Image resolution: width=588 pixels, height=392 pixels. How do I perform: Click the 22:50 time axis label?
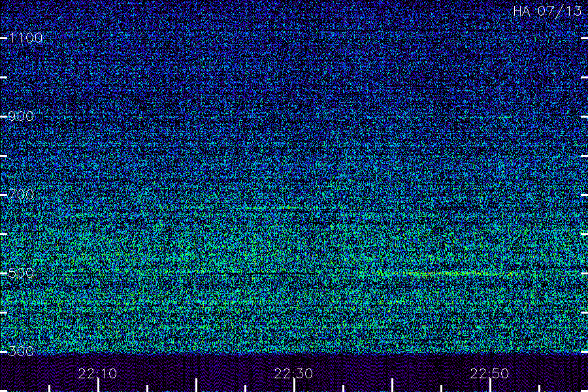[x=490, y=374]
